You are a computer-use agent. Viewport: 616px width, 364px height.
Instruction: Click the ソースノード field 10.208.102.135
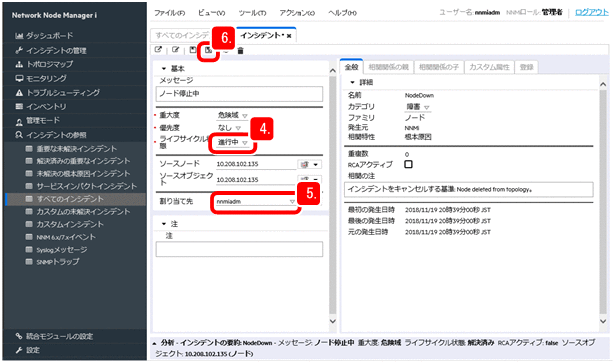(256, 164)
